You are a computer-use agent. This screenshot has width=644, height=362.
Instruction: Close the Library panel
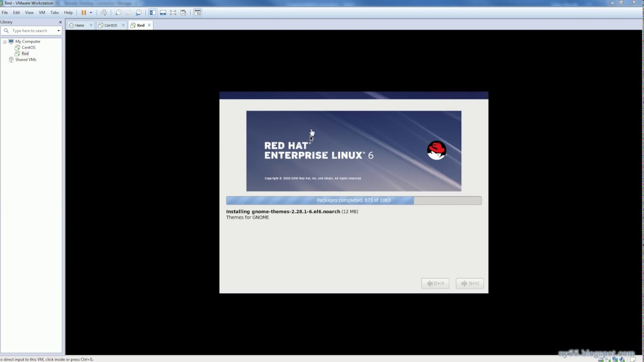click(60, 22)
